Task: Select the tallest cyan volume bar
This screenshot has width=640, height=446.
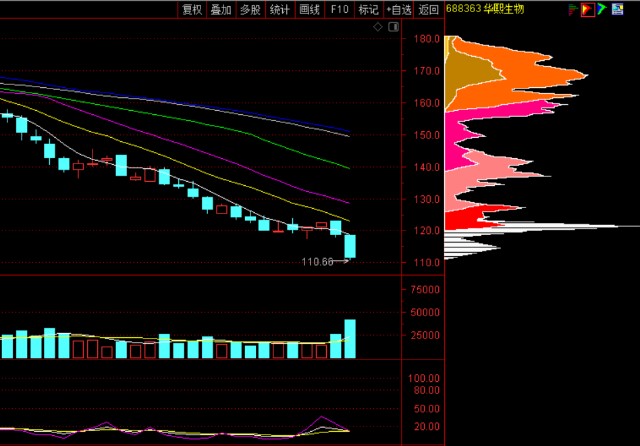Action: click(x=350, y=339)
